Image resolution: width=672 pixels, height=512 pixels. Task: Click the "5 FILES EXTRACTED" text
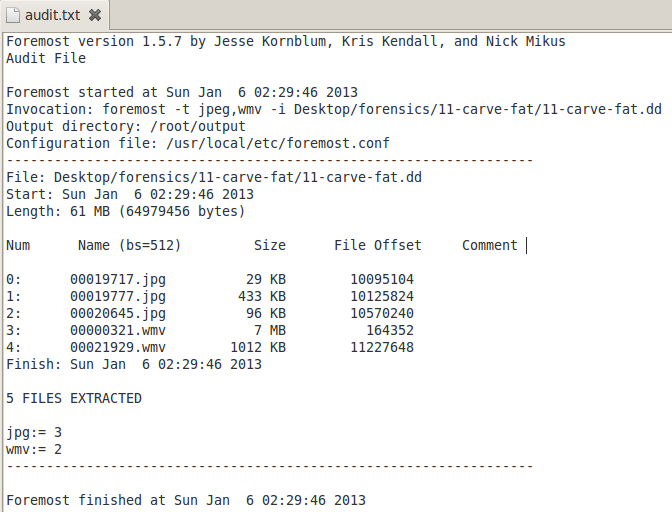pos(73,398)
